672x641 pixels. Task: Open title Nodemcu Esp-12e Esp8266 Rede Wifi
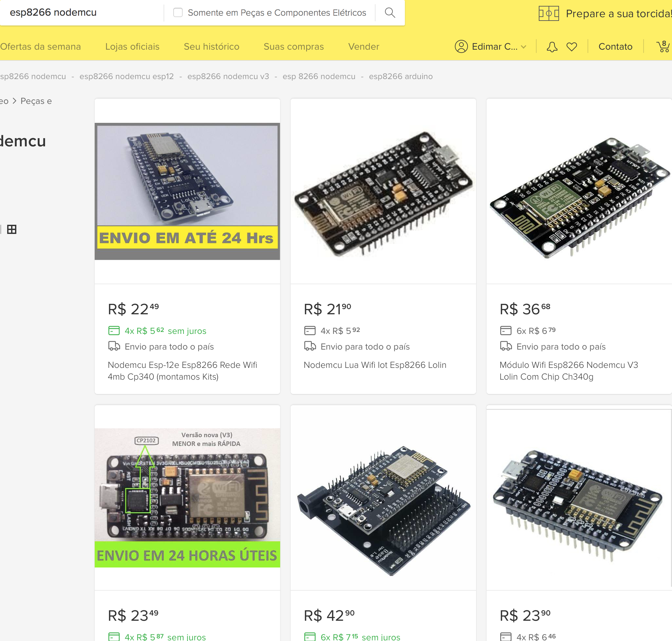182,371
